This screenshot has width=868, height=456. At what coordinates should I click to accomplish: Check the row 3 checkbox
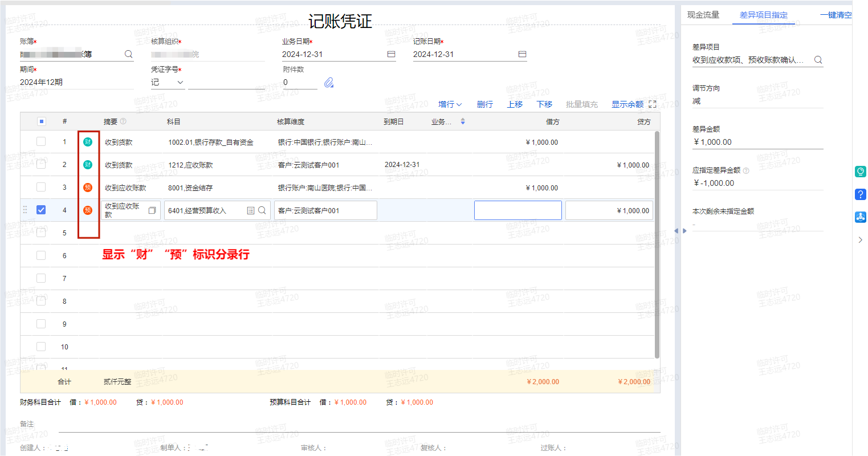41,187
